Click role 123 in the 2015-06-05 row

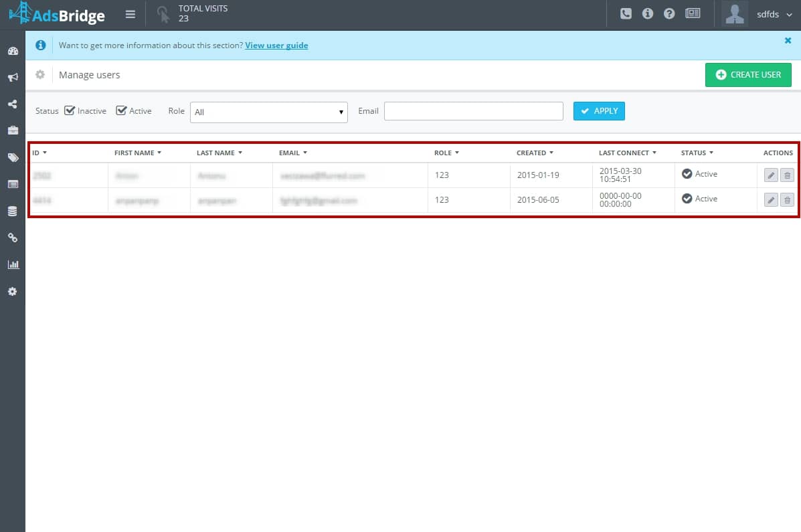[442, 200]
